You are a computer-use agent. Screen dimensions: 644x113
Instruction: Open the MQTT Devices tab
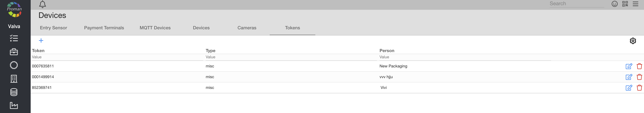(155, 28)
